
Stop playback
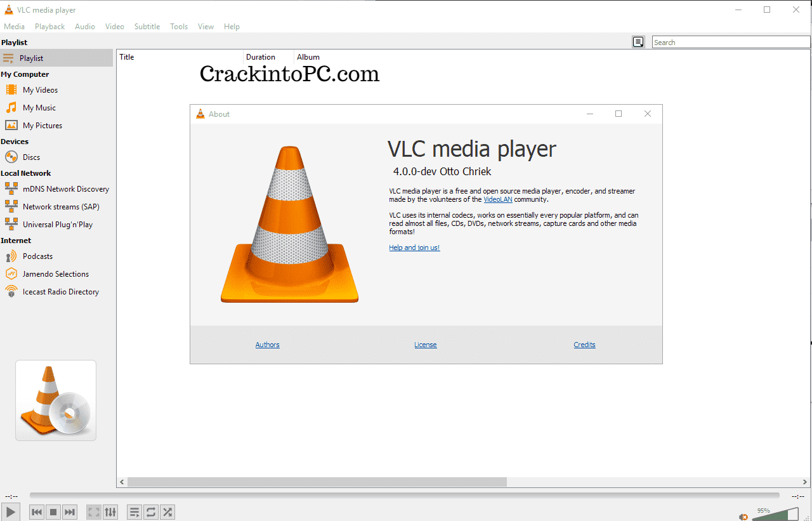coord(53,511)
